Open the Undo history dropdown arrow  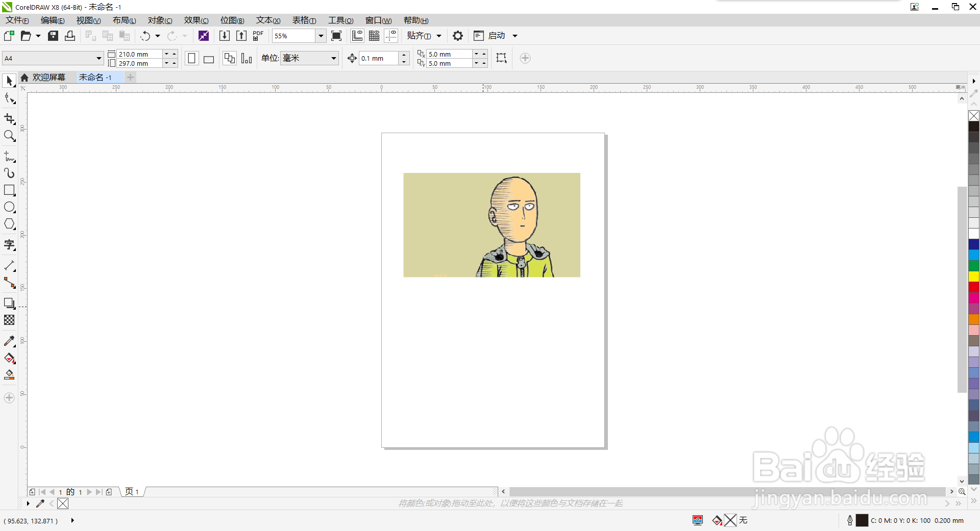(x=157, y=36)
